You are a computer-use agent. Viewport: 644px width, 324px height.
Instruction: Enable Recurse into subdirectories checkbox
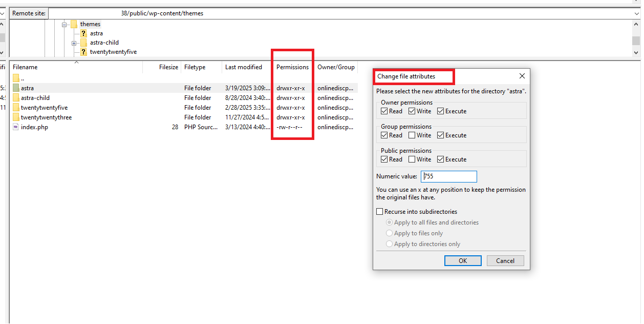(380, 212)
